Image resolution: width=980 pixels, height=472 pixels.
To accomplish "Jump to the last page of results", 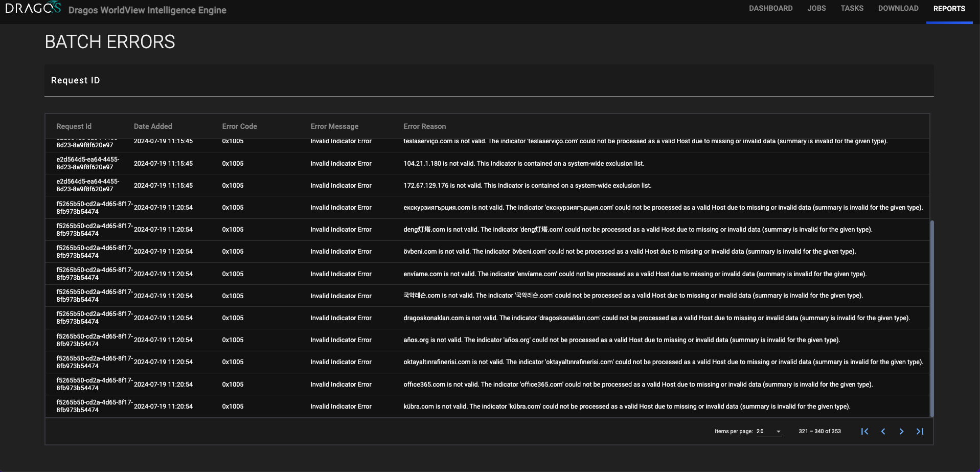I will (x=920, y=432).
